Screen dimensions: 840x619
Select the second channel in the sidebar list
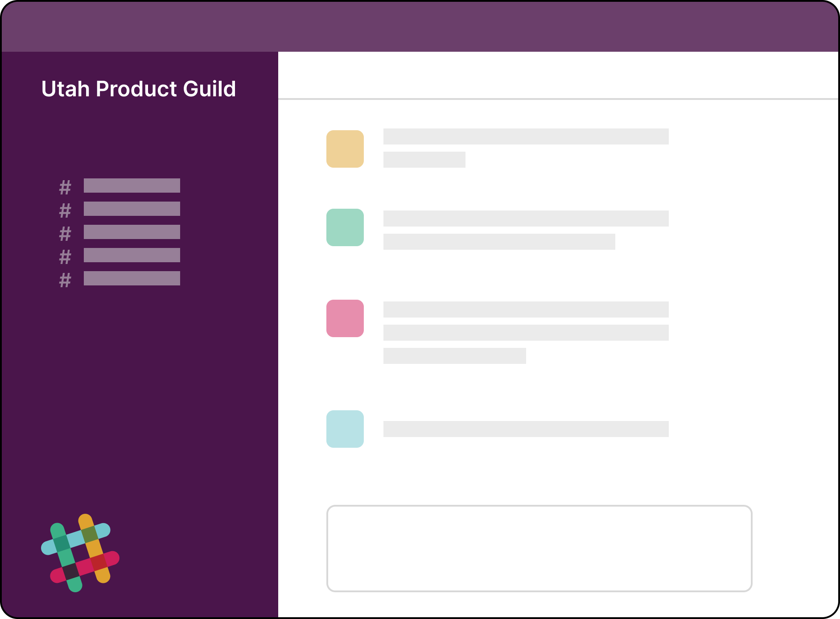pos(132,209)
